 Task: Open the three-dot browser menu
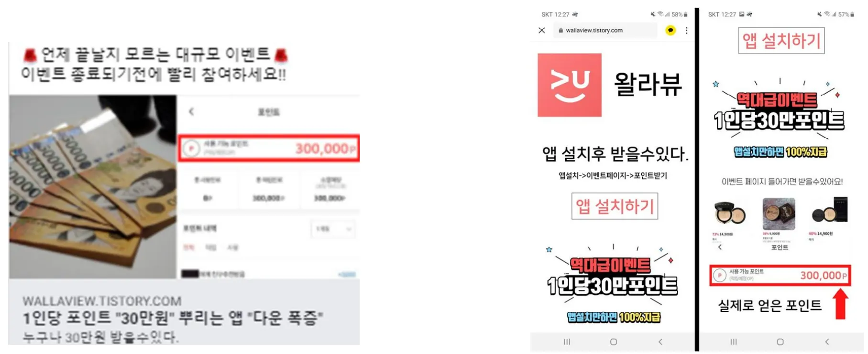click(x=686, y=30)
